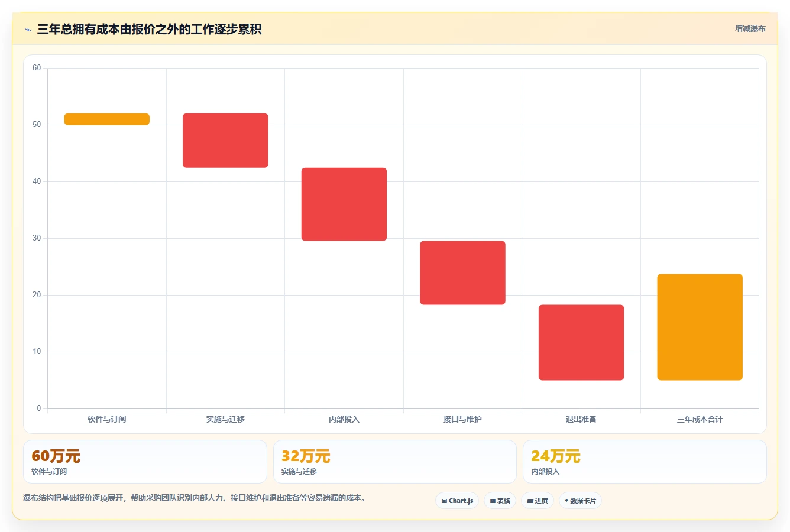The width and height of the screenshot is (790, 532).
Task: Click the red 实施与迁移 waterfall bar
Action: click(x=225, y=141)
